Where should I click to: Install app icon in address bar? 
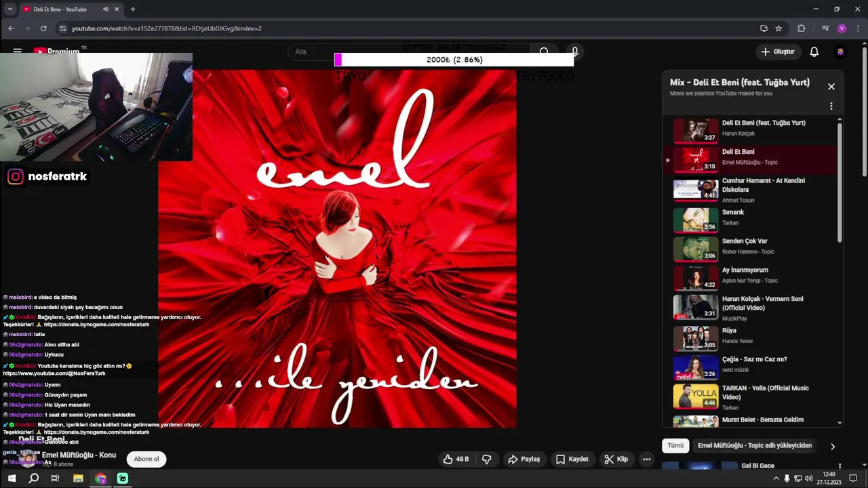click(764, 28)
